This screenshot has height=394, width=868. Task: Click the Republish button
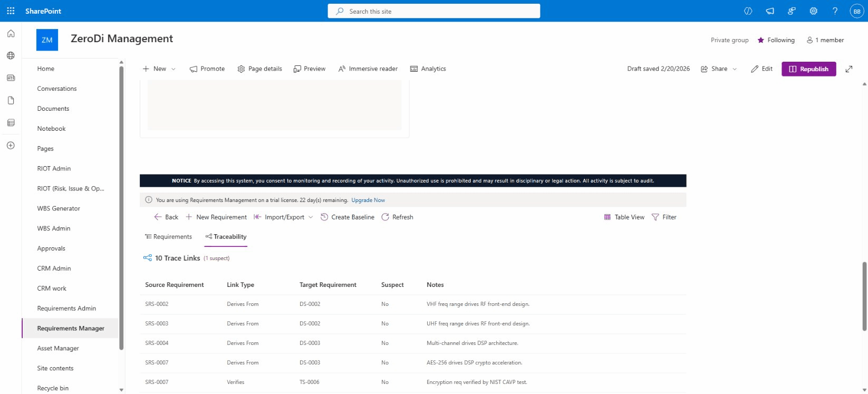pos(808,69)
